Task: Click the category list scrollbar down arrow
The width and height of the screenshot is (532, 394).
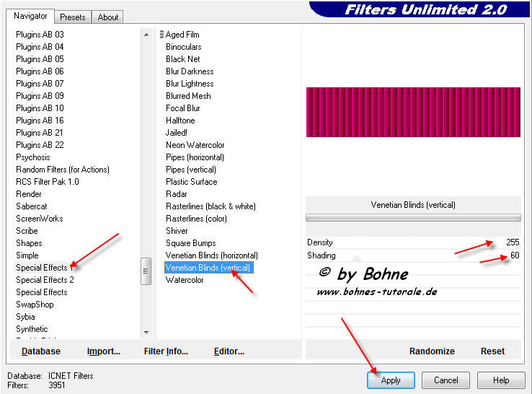Action: click(x=146, y=332)
